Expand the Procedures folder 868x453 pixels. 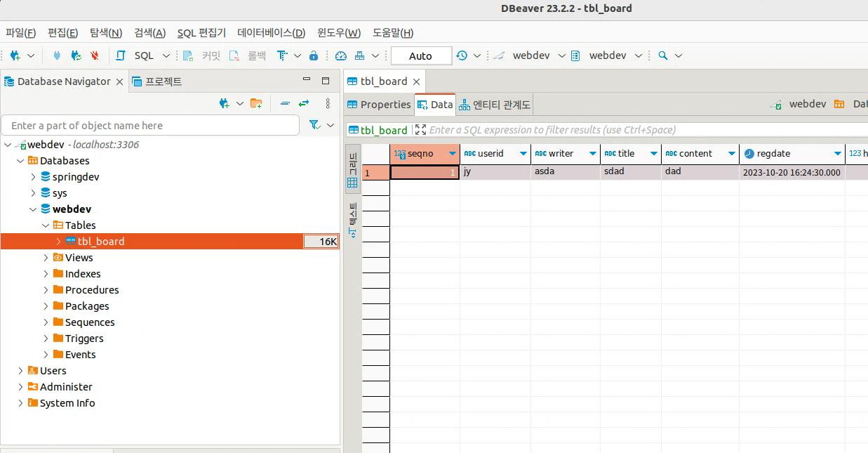(x=46, y=290)
